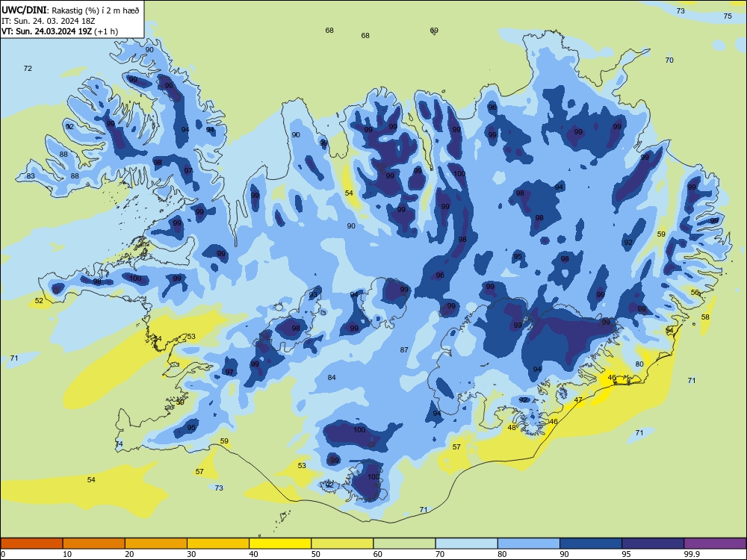Screen dimensions: 747x560
Task: Click the map humidity value 83
Action: coord(31,176)
